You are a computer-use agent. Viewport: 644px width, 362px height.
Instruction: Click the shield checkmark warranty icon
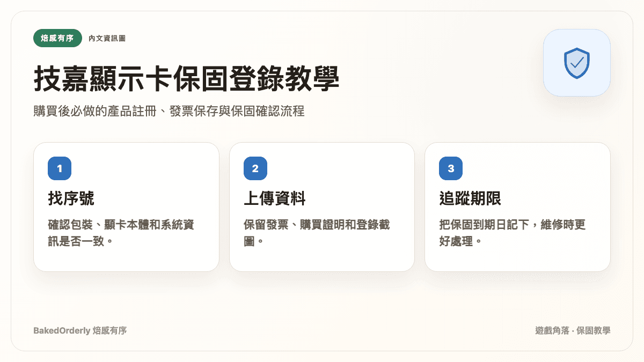pyautogui.click(x=577, y=63)
